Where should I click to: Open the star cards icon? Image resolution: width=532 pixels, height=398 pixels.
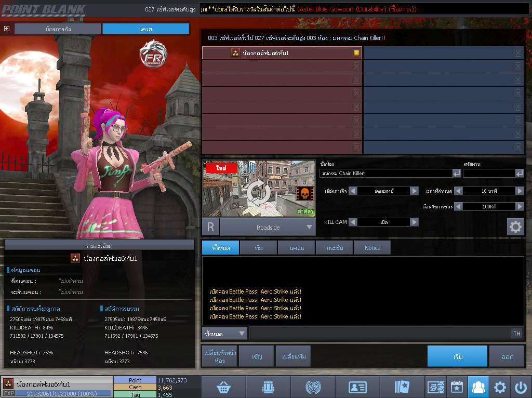402,387
